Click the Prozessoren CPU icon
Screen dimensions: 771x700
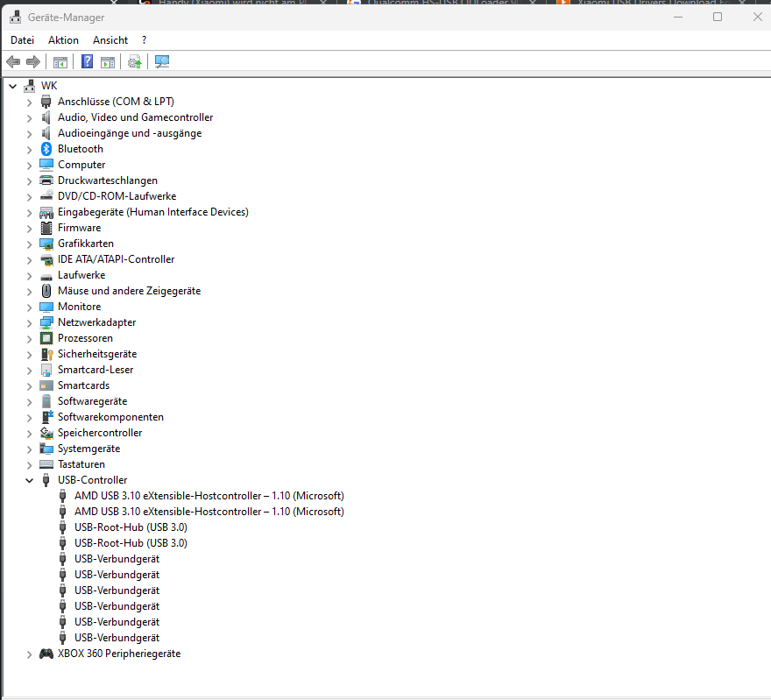click(x=46, y=338)
